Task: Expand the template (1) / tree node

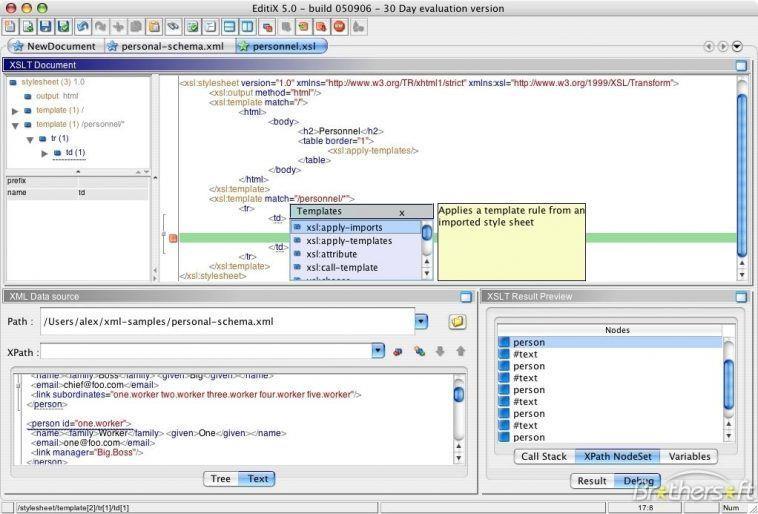Action: [x=15, y=111]
